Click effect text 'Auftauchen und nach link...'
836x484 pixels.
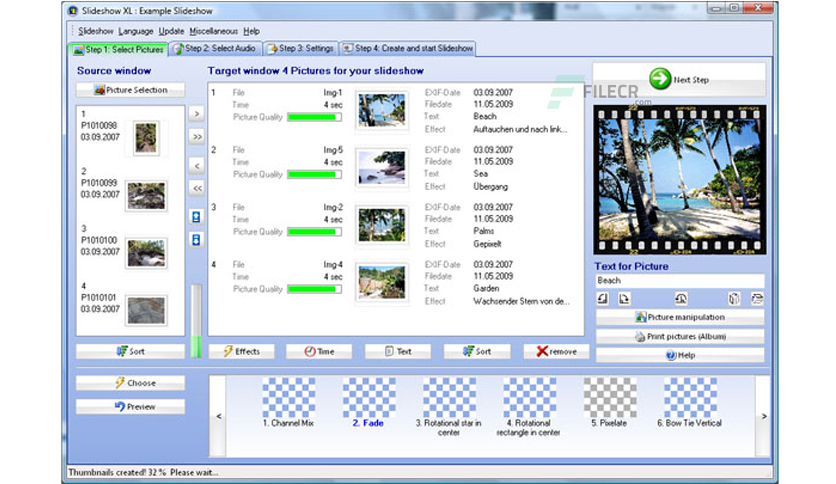[520, 129]
